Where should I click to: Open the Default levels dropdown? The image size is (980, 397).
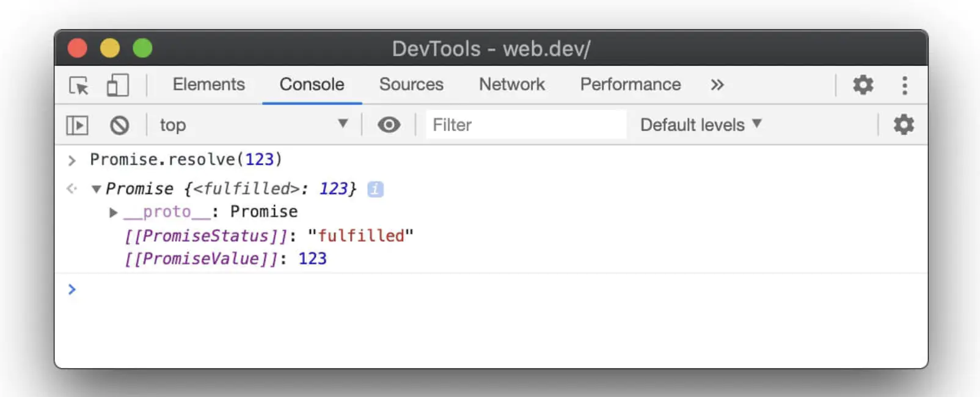coord(700,125)
